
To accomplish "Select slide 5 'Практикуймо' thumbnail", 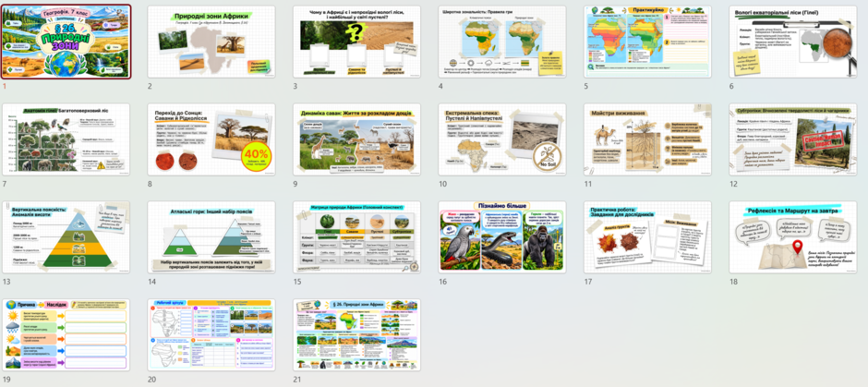I will [x=647, y=42].
